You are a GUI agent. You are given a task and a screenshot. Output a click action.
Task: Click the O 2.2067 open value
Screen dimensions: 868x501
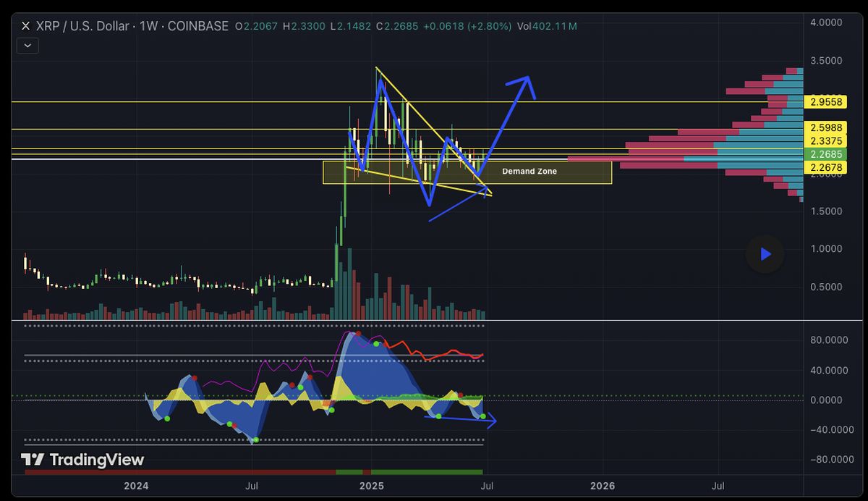(x=256, y=26)
